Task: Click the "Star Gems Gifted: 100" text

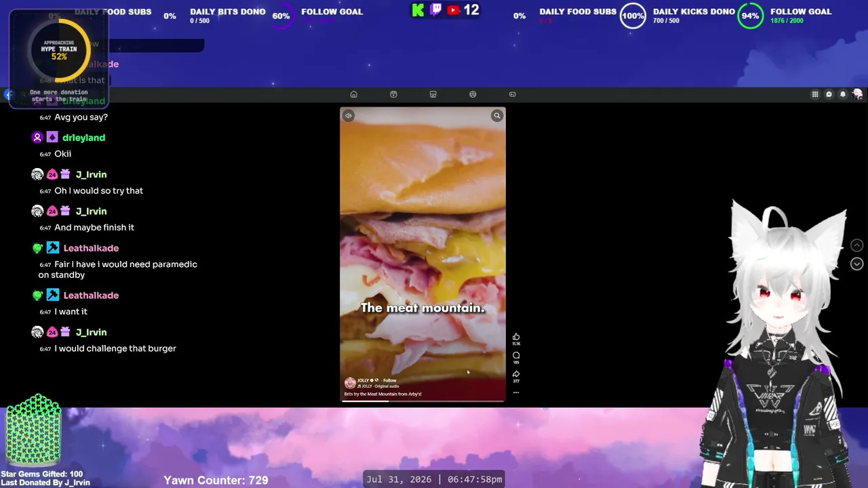Action: 42,474
